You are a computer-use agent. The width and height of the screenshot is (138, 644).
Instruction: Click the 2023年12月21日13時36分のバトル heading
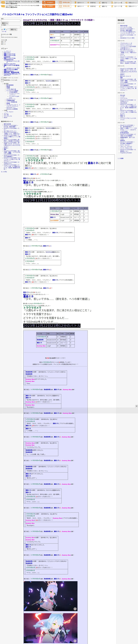tap(52, 24)
